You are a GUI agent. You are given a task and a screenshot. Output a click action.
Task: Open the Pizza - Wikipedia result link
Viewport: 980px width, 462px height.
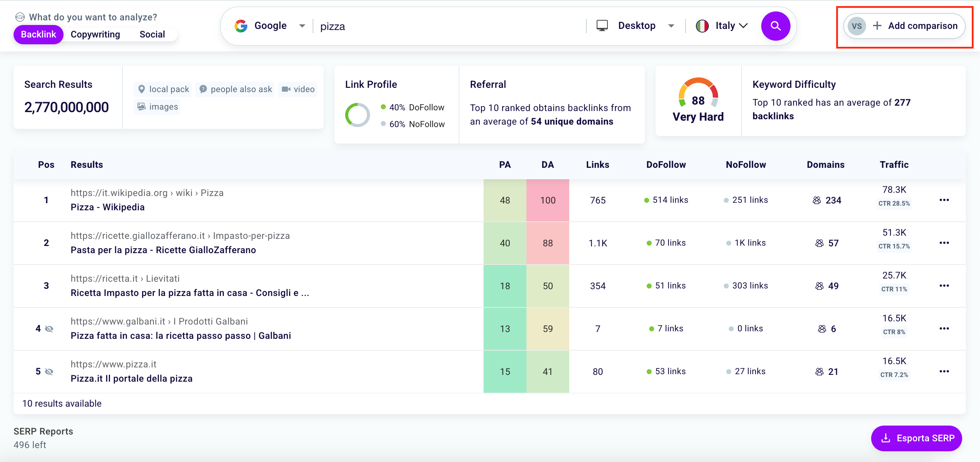point(108,207)
